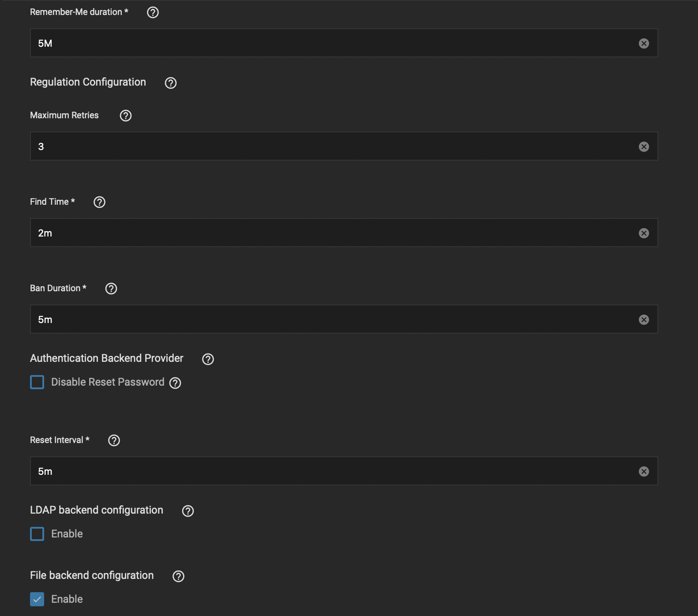Select the Ban Duration input field
This screenshot has height=616, width=698.
click(309, 319)
